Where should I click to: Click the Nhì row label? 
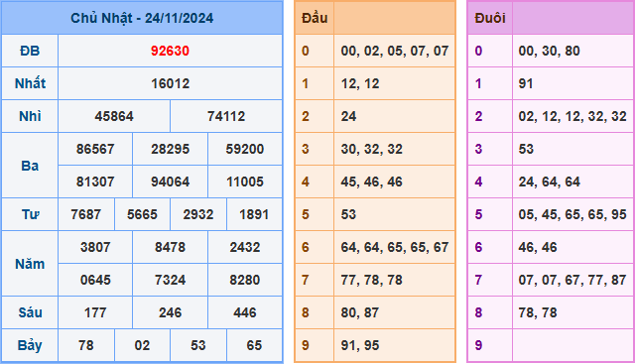coord(30,117)
